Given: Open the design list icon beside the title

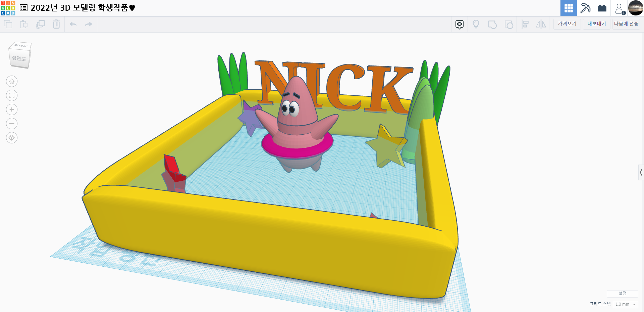Looking at the screenshot, I should (23, 8).
